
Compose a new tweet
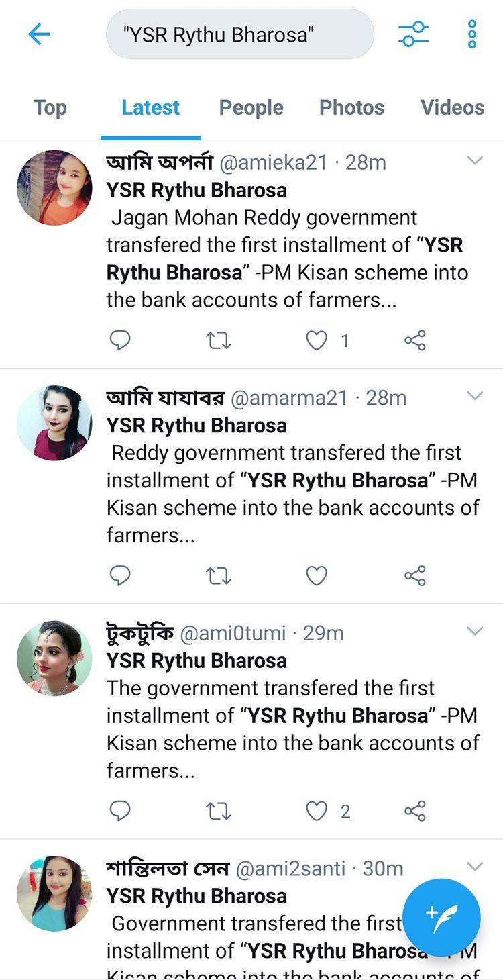point(441,917)
